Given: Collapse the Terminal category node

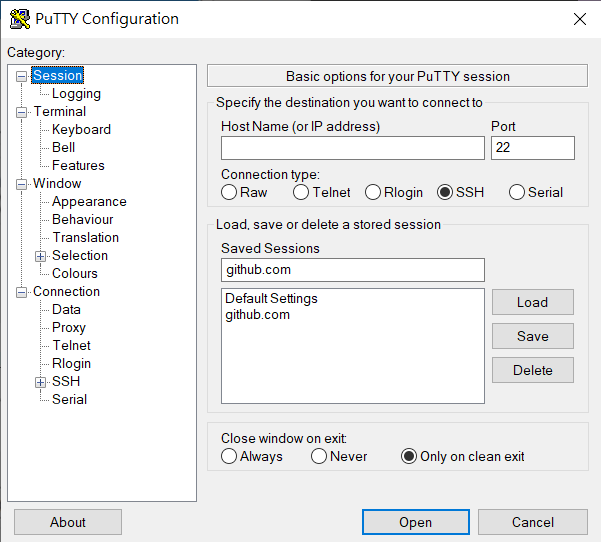Looking at the screenshot, I should 22,112.
